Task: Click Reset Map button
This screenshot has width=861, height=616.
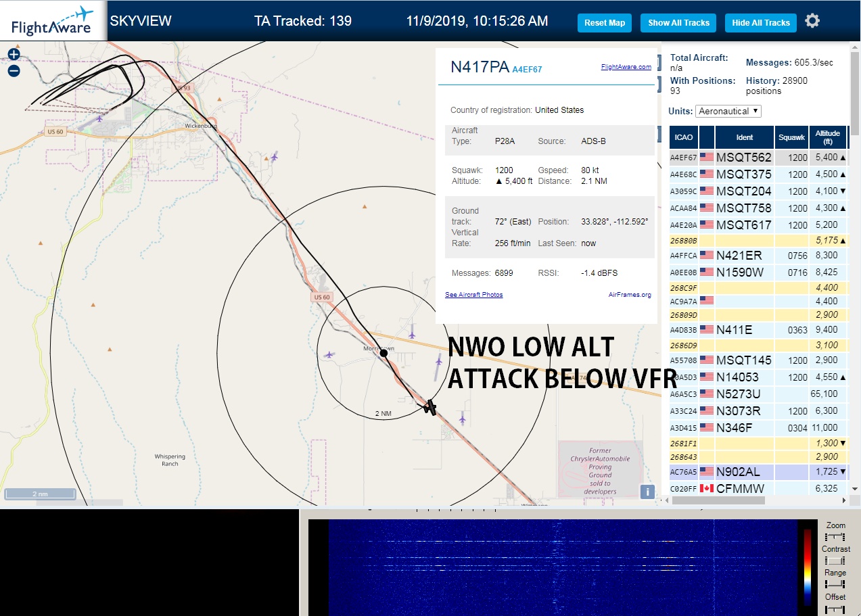Action: (605, 22)
